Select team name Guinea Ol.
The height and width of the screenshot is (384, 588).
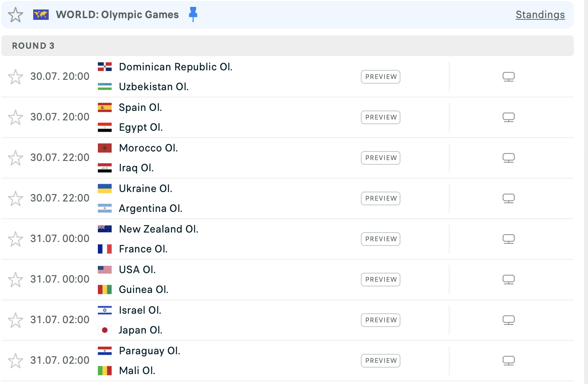[x=144, y=290]
